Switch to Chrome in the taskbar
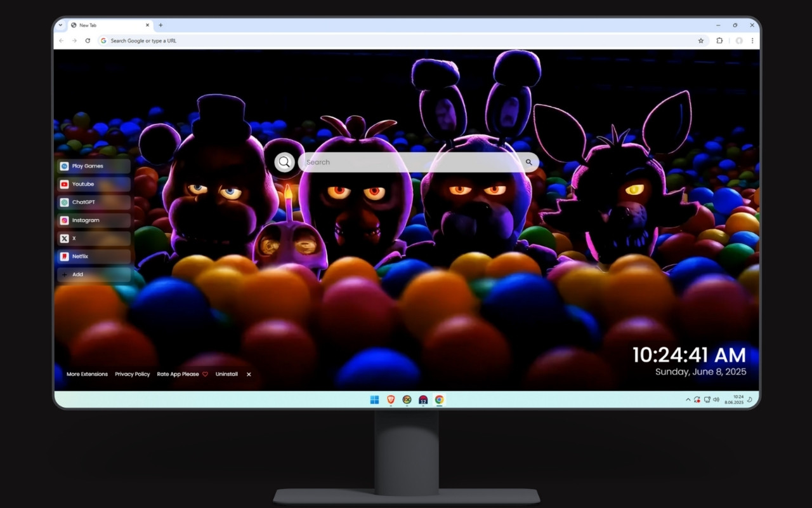This screenshot has height=508, width=812. [440, 399]
